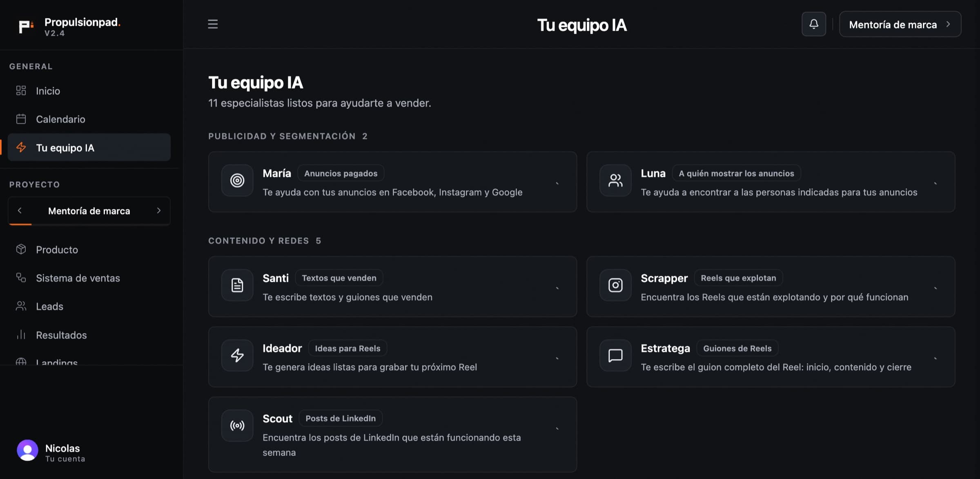Click Santi's document icon
Image resolution: width=980 pixels, height=479 pixels.
point(237,285)
